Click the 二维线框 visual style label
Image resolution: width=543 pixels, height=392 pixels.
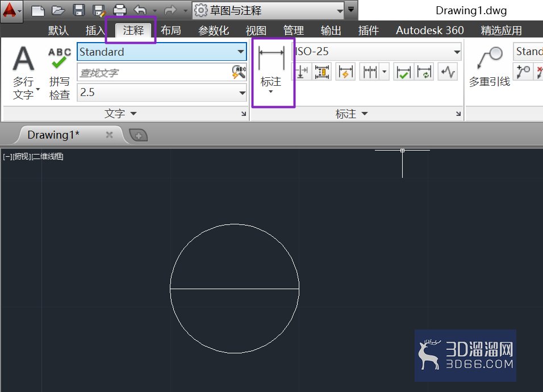click(x=47, y=157)
